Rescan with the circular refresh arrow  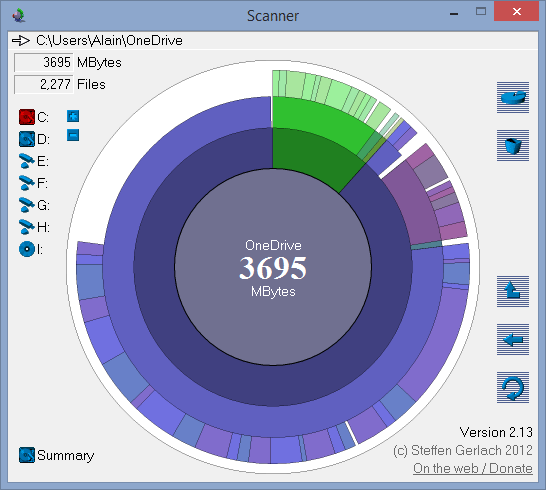coord(513,387)
